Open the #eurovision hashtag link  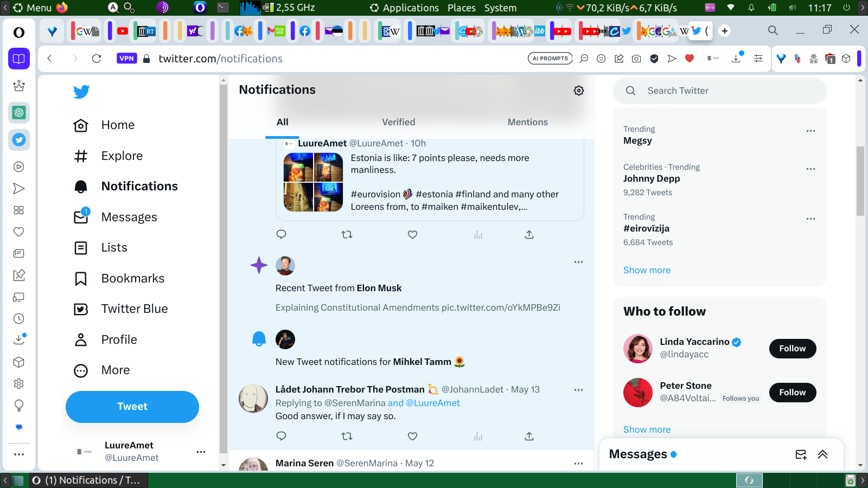click(x=375, y=194)
